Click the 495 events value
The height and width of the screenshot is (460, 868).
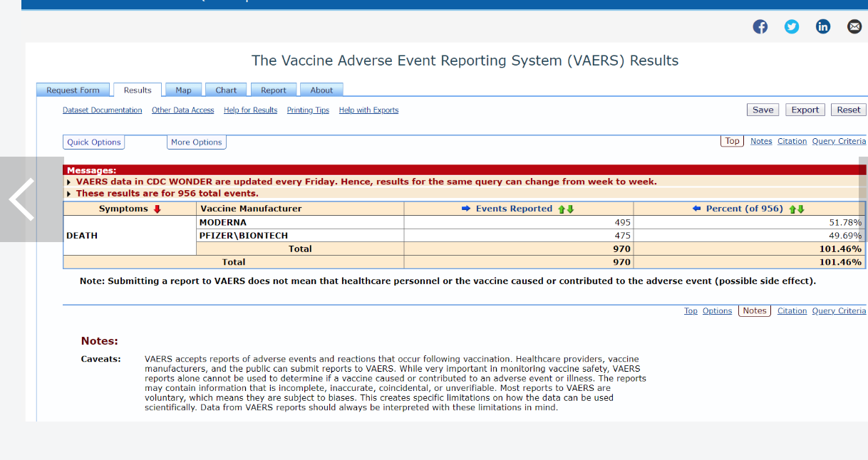(x=622, y=222)
